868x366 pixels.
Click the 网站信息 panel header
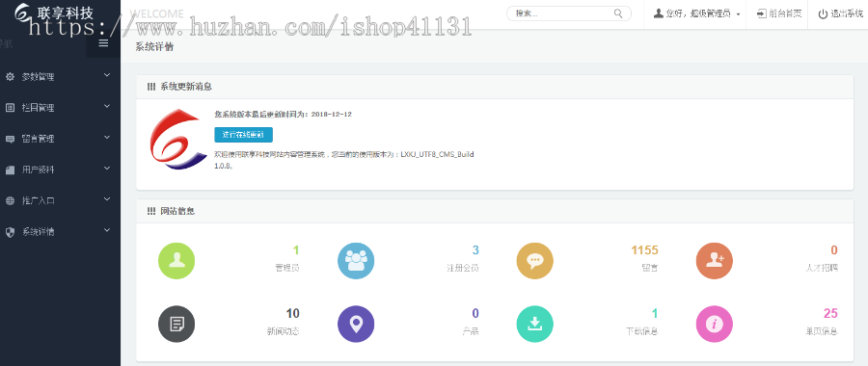[x=495, y=211]
